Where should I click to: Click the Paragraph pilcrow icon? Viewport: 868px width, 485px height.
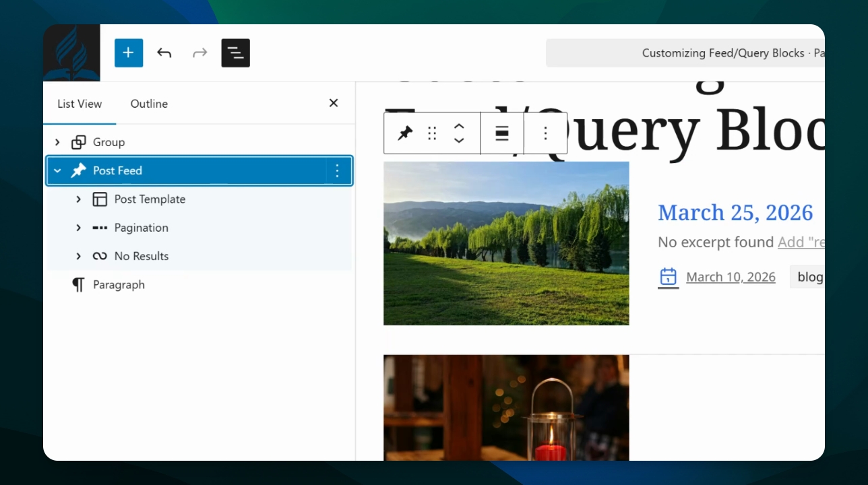click(x=79, y=285)
